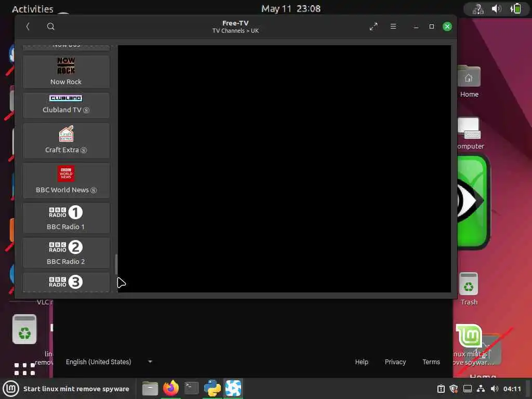The height and width of the screenshot is (399, 532).
Task: Open battery icon in top bar
Action: point(516,9)
